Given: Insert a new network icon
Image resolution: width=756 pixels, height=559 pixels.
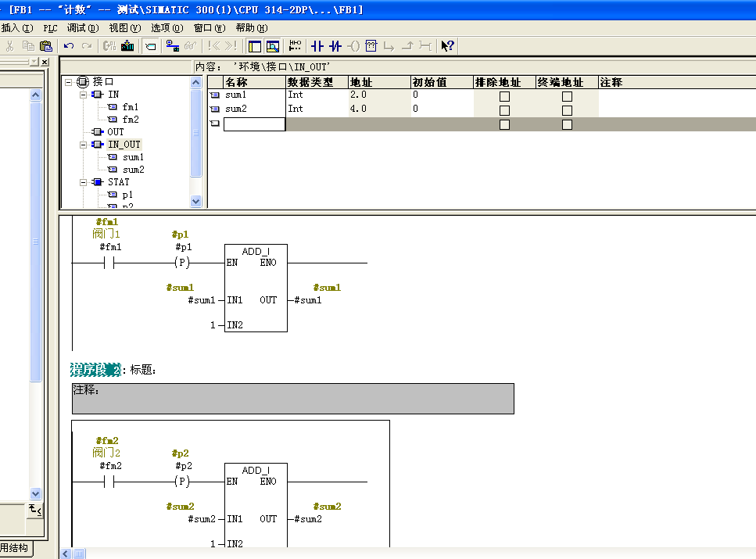Looking at the screenshot, I should pyautogui.click(x=295, y=46).
